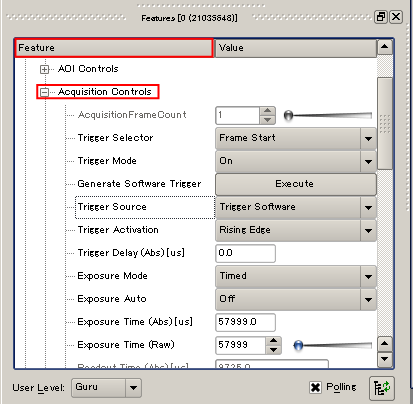Open the Trigger Source dropdown
The width and height of the screenshot is (413, 404).
click(x=368, y=207)
